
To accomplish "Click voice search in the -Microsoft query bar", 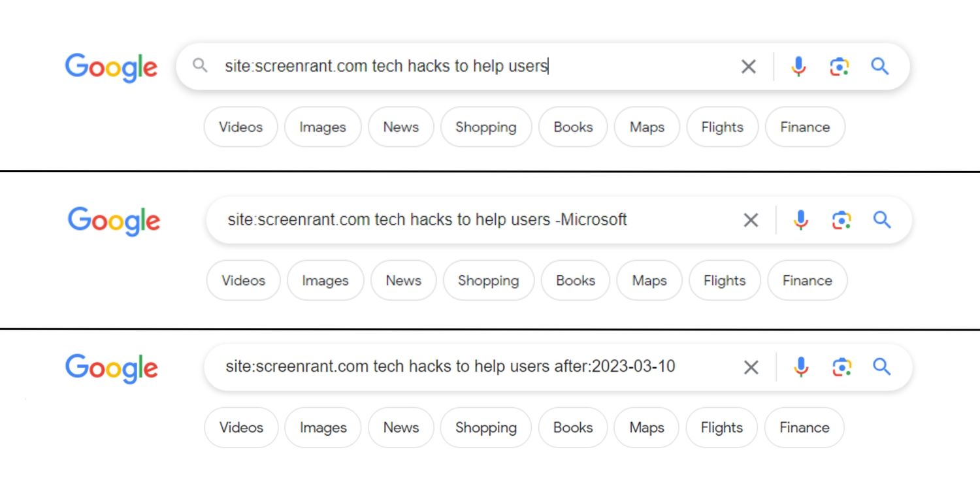I will 800,220.
